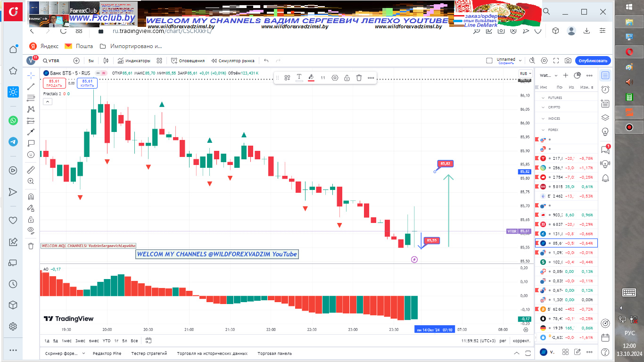Open the chart layout templates grid
The height and width of the screenshot is (362, 644).
click(159, 61)
